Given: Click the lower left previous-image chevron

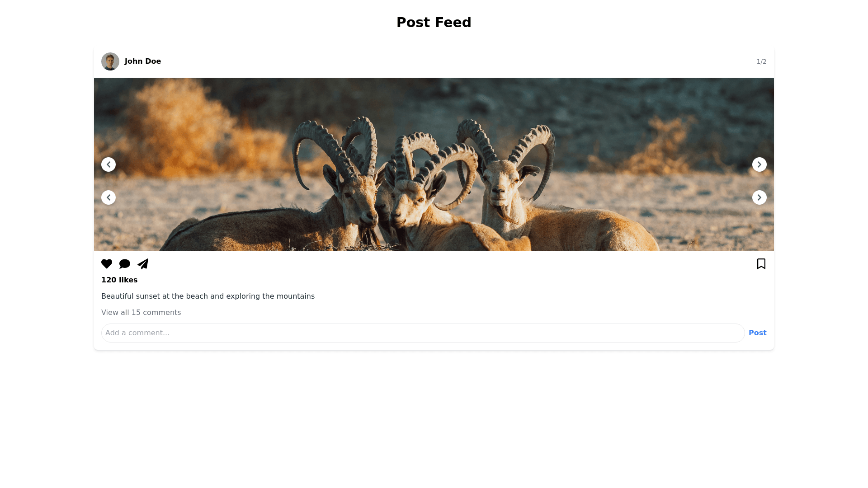Looking at the screenshot, I should point(108,197).
